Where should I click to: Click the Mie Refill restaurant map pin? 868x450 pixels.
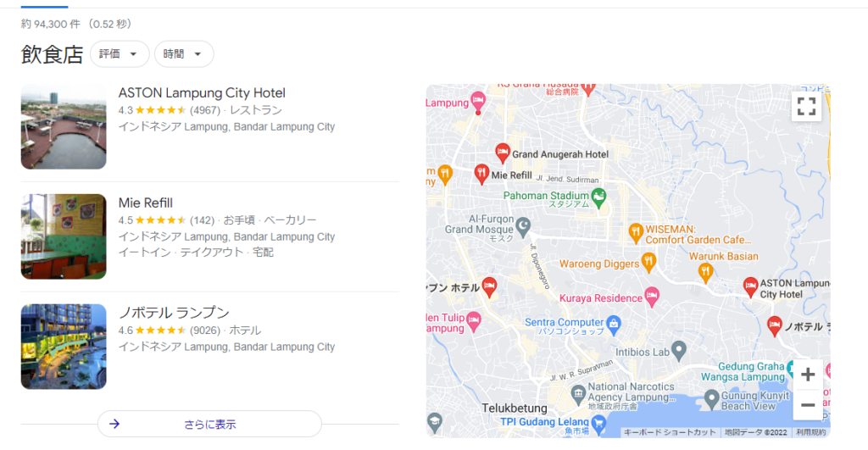click(x=481, y=174)
